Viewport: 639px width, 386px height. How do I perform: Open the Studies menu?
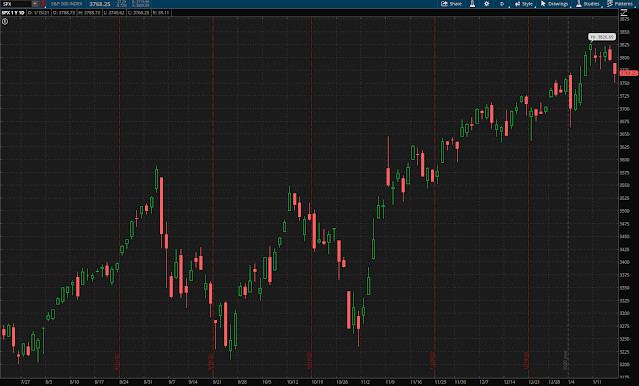(x=588, y=4)
